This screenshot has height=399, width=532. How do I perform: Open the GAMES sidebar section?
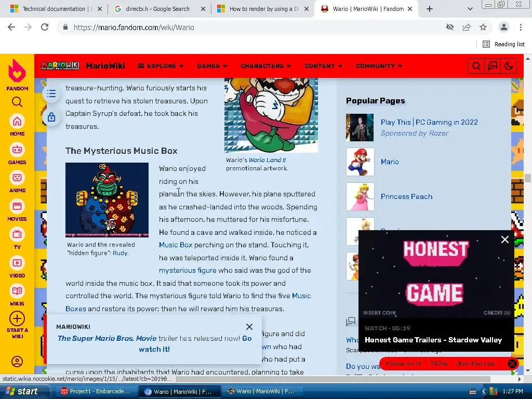17,154
